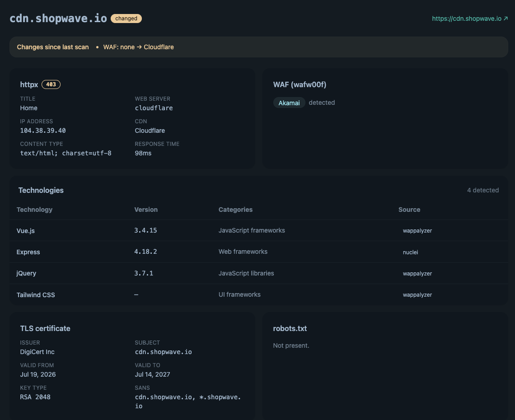Click the 'changed' status badge

point(126,19)
